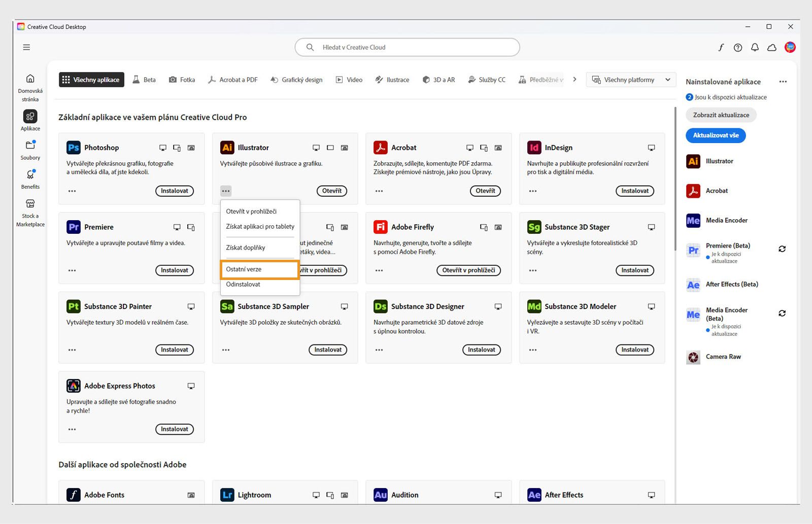Click Instalovat for Photoshop
The height and width of the screenshot is (524, 812).
tap(175, 191)
